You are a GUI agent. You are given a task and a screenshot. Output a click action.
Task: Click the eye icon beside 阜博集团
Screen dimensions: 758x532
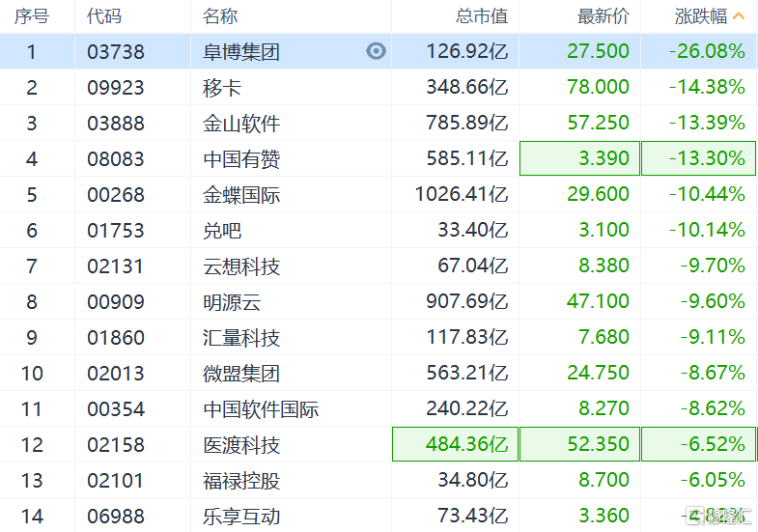(376, 51)
